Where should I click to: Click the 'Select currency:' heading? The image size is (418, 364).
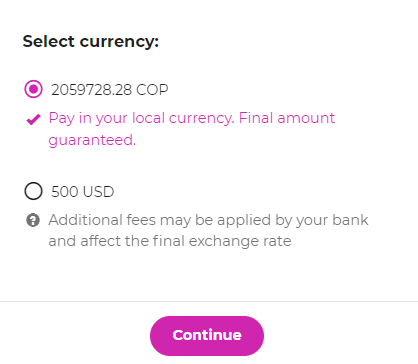(x=91, y=42)
